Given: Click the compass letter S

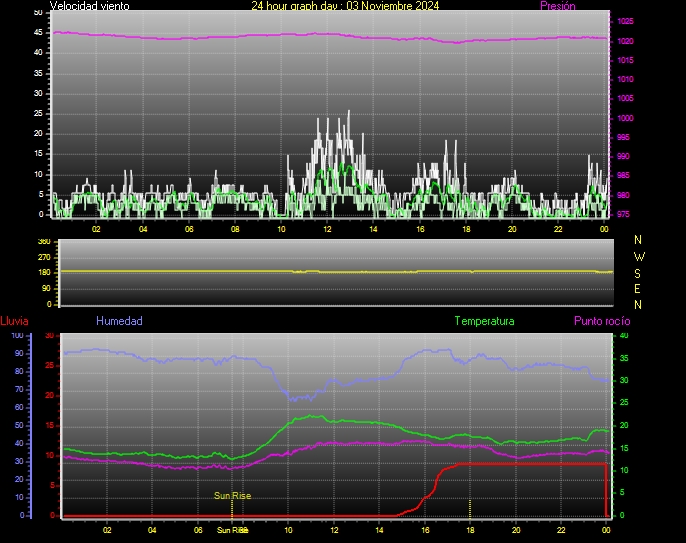Looking at the screenshot, I should point(637,273).
